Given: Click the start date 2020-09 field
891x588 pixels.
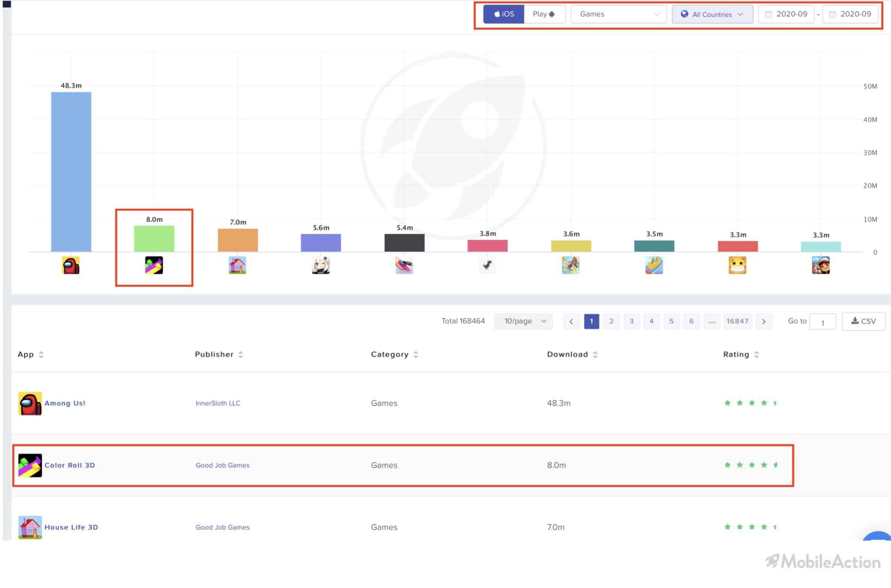Looking at the screenshot, I should pyautogui.click(x=786, y=14).
